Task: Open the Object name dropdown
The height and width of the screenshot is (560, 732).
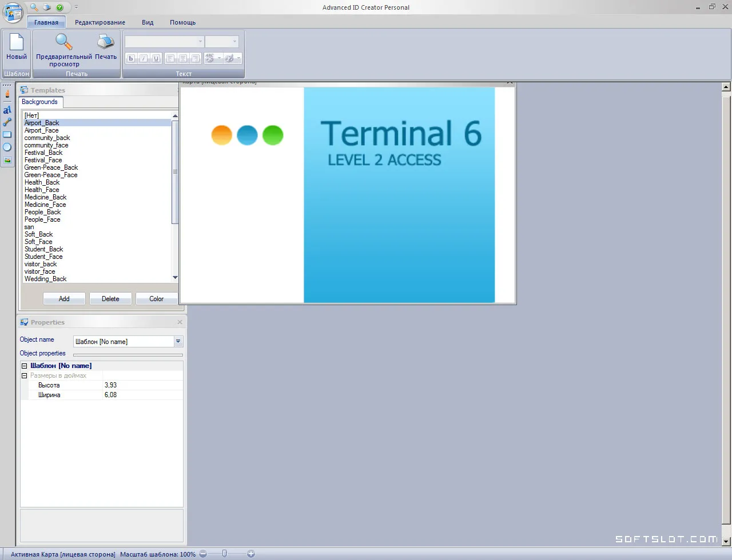Action: (x=178, y=342)
